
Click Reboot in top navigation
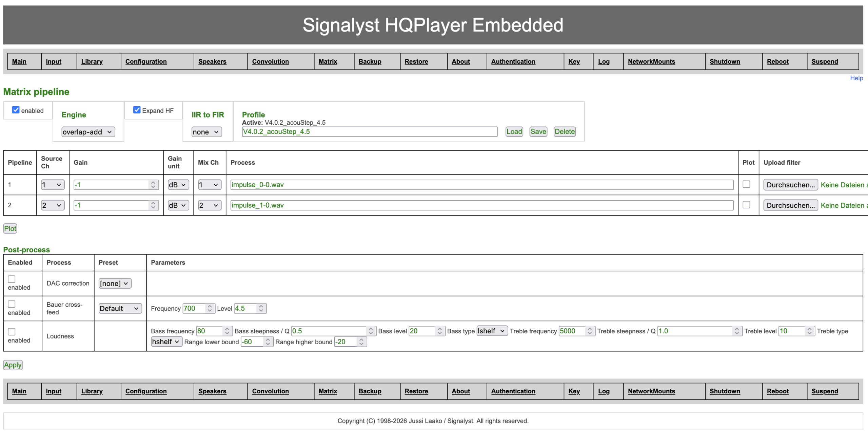(778, 62)
